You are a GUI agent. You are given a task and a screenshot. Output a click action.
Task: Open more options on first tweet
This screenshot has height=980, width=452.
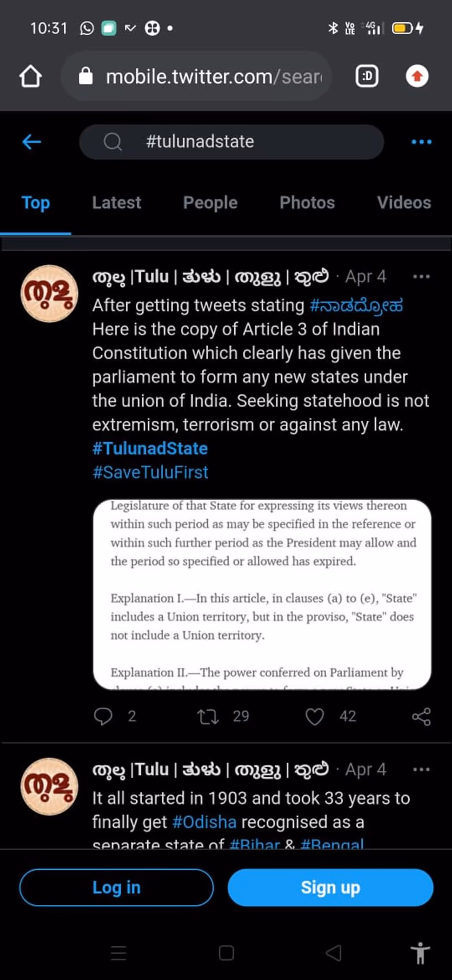click(421, 277)
